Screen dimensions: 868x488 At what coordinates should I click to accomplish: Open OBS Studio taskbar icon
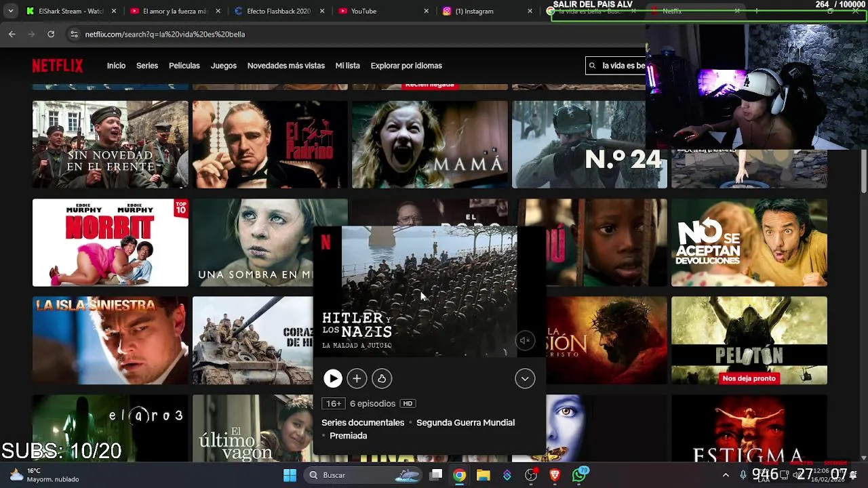click(531, 475)
